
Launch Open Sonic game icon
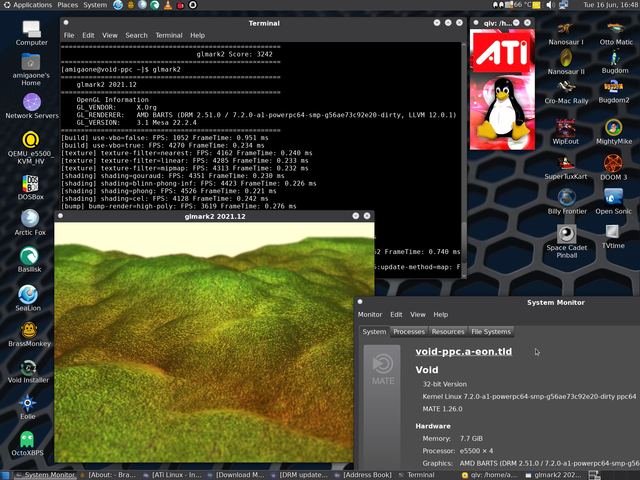pyautogui.click(x=613, y=202)
